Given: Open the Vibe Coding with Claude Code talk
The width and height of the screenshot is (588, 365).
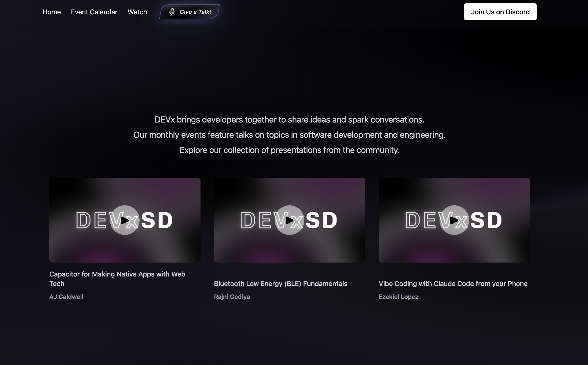Looking at the screenshot, I should [453, 284].
